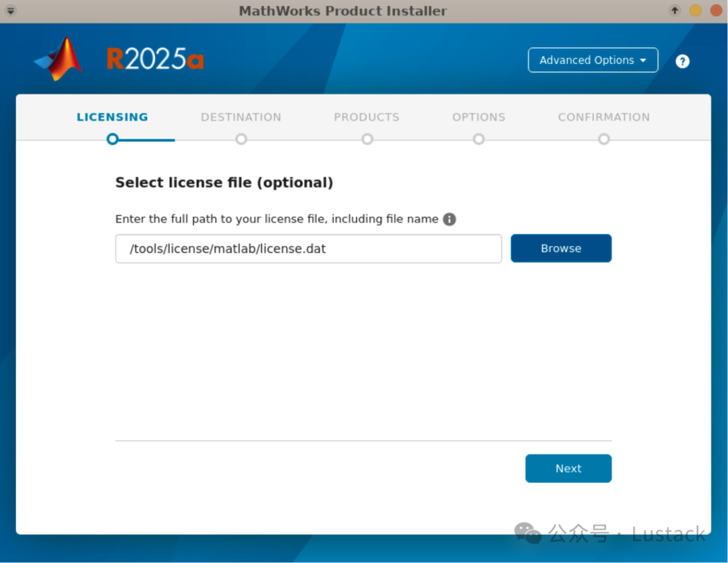
Task: Click the MATLAB logo icon
Action: click(x=59, y=59)
